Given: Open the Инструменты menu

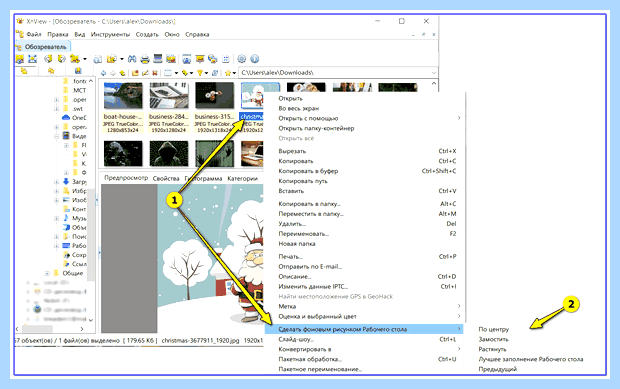Looking at the screenshot, I should click(x=110, y=35).
